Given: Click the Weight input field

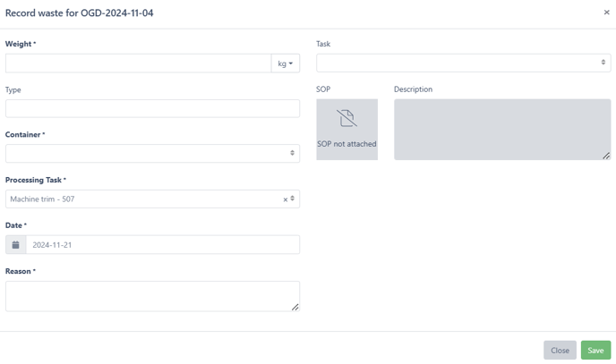Looking at the screenshot, I should coord(138,63).
